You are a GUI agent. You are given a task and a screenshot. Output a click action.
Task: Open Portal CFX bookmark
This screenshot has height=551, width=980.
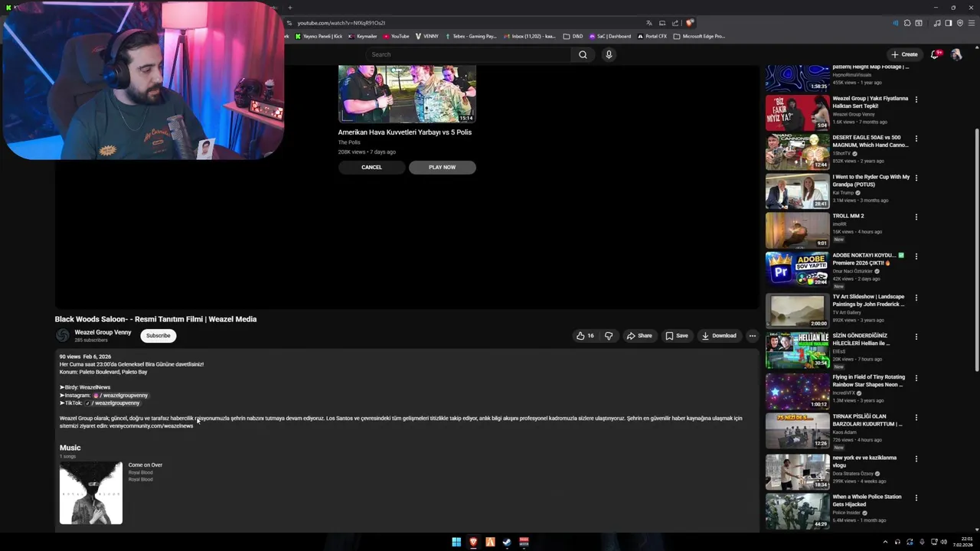(x=652, y=36)
